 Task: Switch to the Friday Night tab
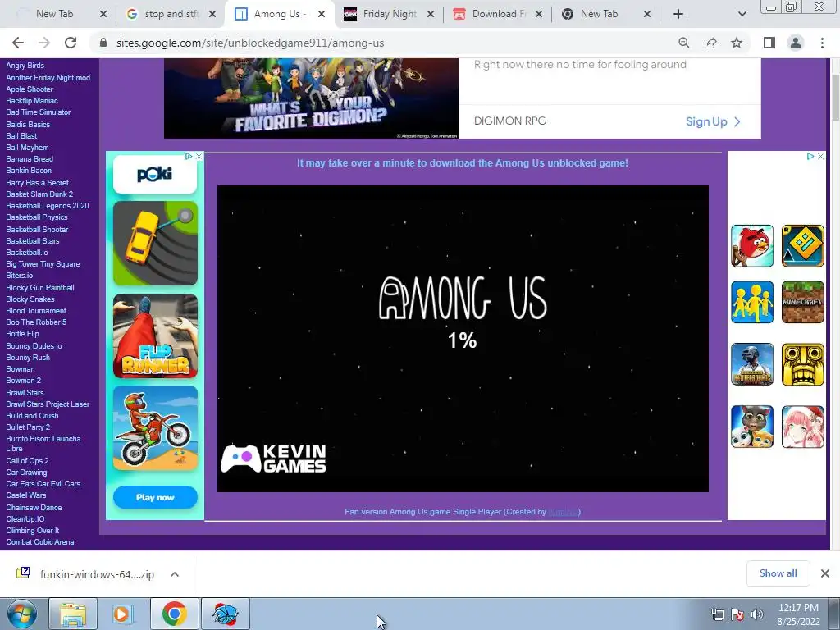[x=389, y=14]
